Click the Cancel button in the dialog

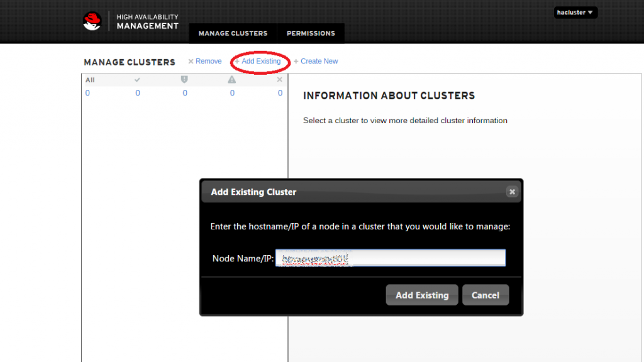pos(486,295)
